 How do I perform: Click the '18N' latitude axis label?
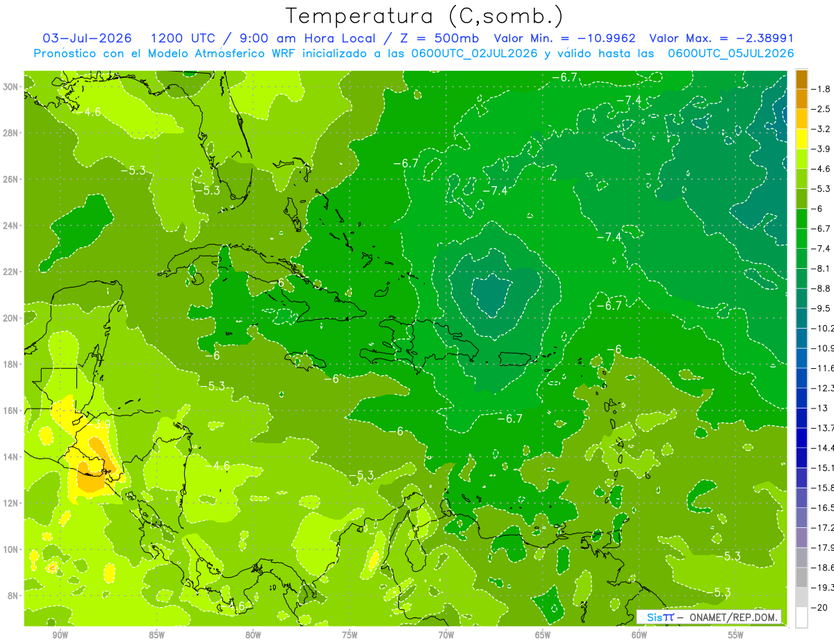(11, 364)
